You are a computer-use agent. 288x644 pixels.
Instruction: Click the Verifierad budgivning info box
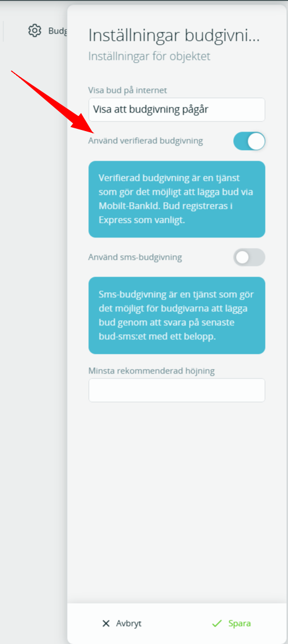click(x=177, y=199)
